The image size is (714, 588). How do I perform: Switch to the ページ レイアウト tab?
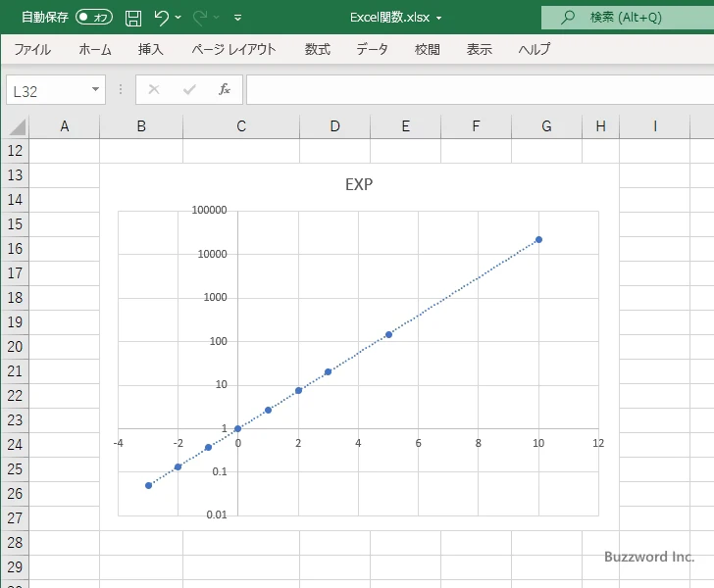click(x=233, y=49)
